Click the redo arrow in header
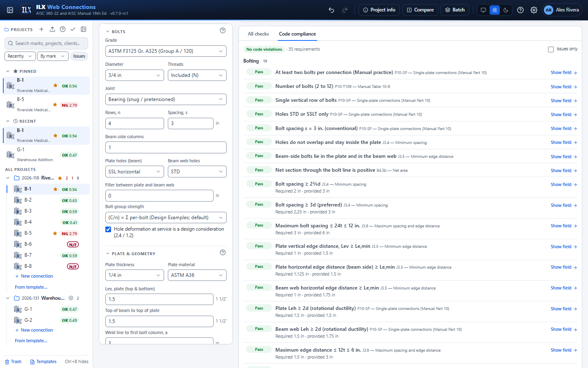This screenshot has width=588, height=368. 345,10
